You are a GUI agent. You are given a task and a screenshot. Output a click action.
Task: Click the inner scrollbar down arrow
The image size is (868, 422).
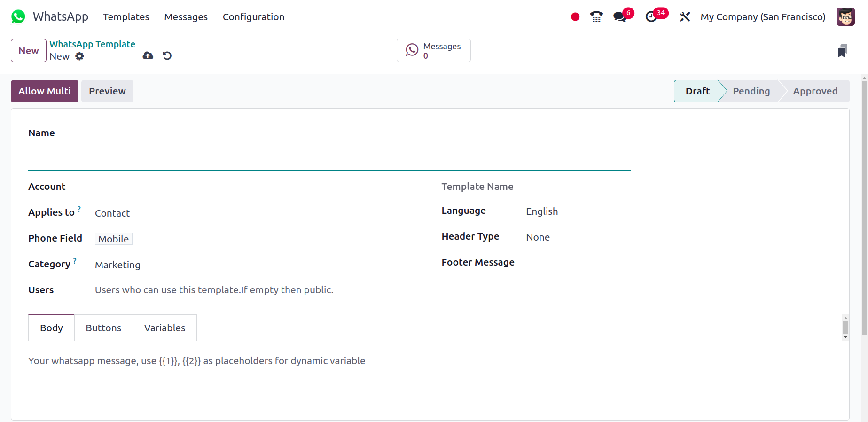(845, 337)
